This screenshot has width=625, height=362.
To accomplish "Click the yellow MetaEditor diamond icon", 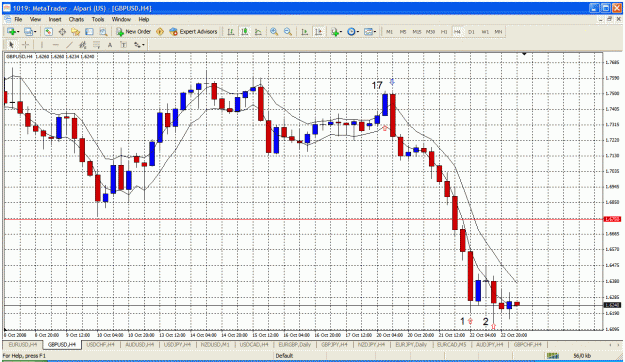I will pos(160,31).
